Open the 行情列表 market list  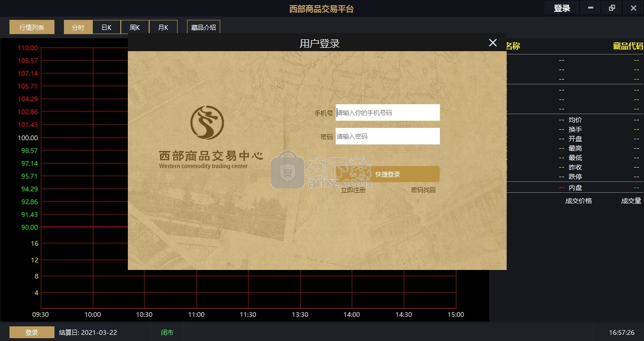click(x=32, y=27)
